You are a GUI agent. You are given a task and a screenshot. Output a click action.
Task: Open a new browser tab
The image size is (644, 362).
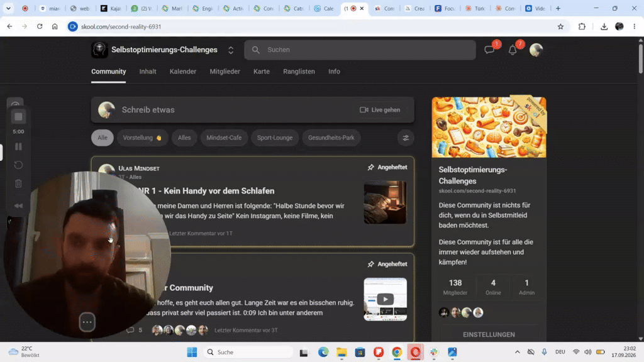(558, 8)
